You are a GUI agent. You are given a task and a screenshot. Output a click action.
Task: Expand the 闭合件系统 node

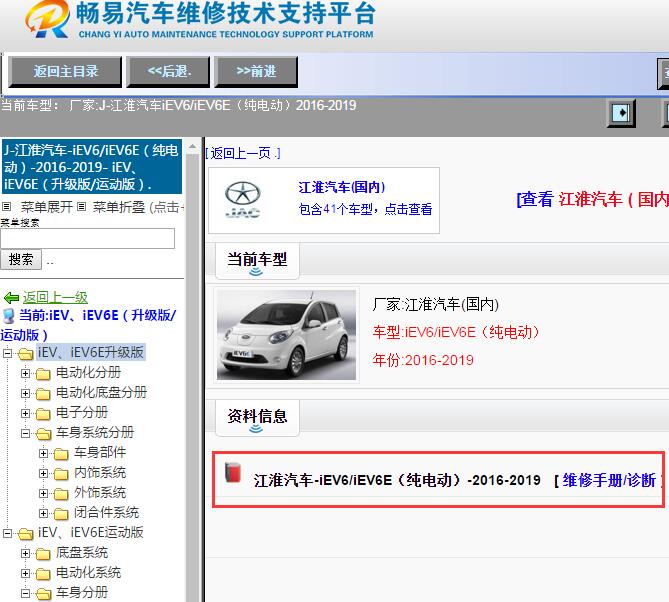click(44, 513)
